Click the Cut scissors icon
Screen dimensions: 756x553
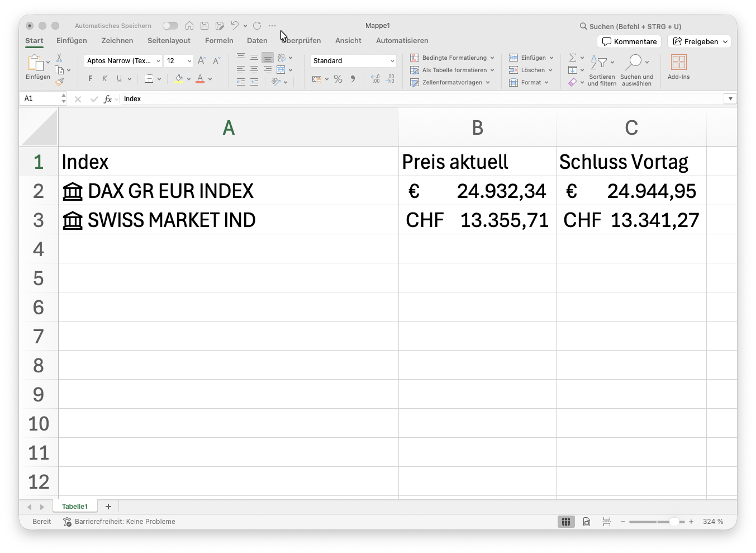[x=59, y=58]
